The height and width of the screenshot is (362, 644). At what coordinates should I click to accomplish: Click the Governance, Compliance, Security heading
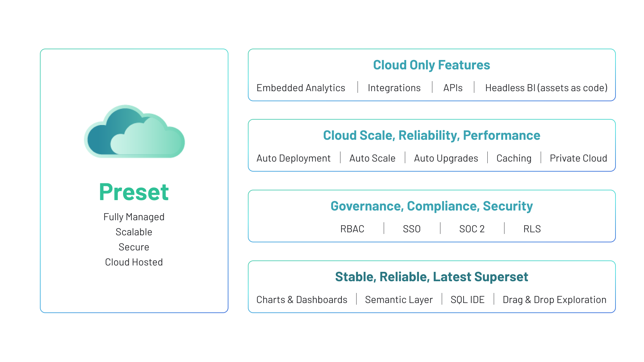click(x=431, y=206)
